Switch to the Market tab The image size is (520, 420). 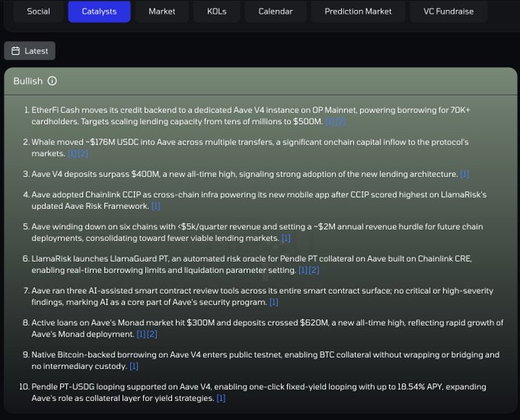pos(162,11)
